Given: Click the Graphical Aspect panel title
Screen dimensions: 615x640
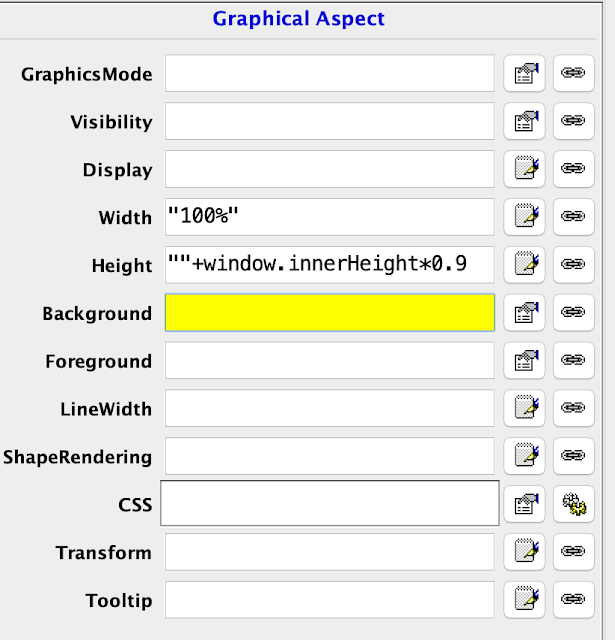Looking at the screenshot, I should [x=298, y=19].
